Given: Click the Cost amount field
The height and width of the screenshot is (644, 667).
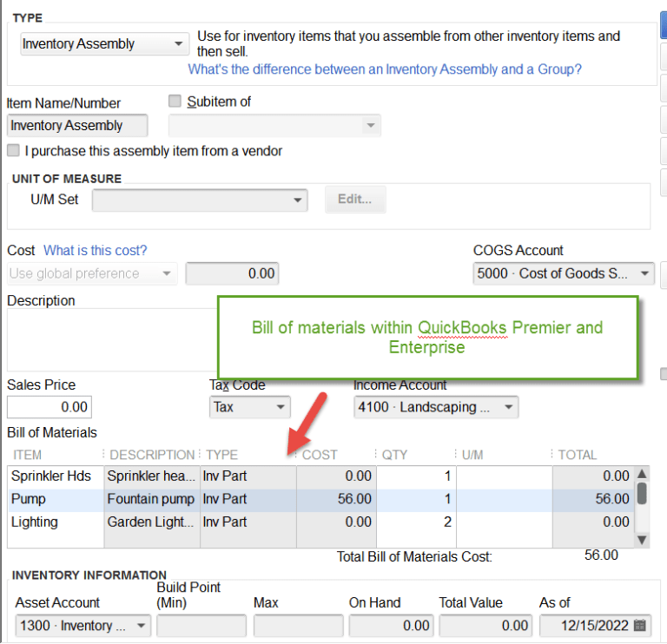Looking at the screenshot, I should (232, 273).
